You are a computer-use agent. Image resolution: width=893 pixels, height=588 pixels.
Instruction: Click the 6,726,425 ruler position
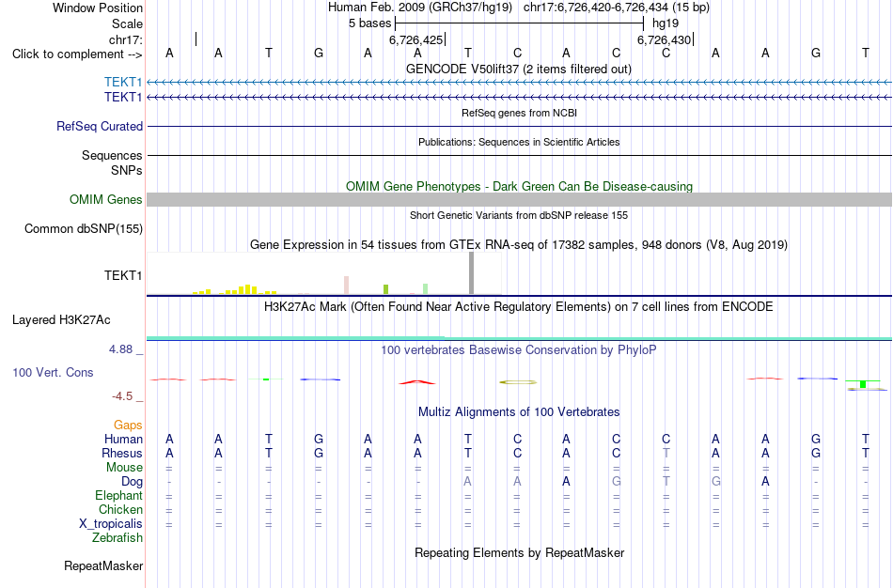[415, 39]
